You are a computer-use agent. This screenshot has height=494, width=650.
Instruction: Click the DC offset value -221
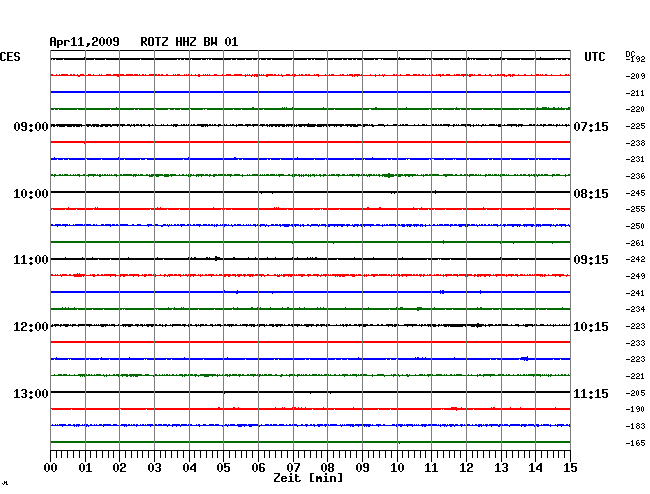click(x=635, y=376)
